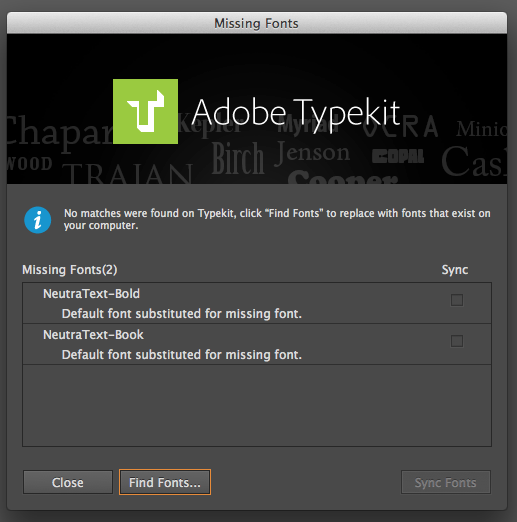Click the Adobe Typekit wordmark
The width and height of the screenshot is (517, 522).
(295, 113)
